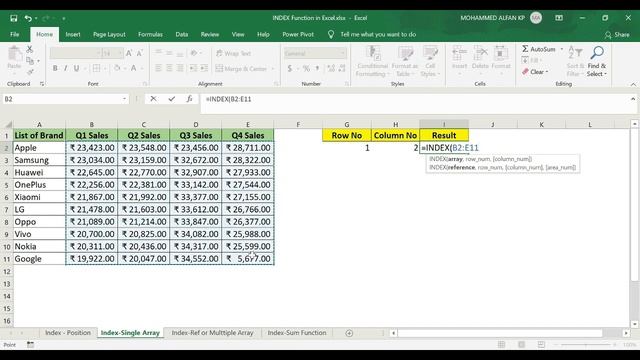Switch to Index-Sum Function sheet tab
Viewport: 640px width, 360px height.
pyautogui.click(x=297, y=333)
